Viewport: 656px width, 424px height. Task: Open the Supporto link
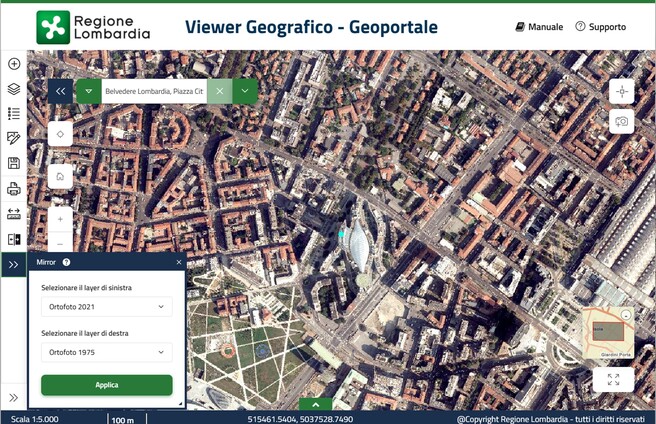tap(600, 27)
